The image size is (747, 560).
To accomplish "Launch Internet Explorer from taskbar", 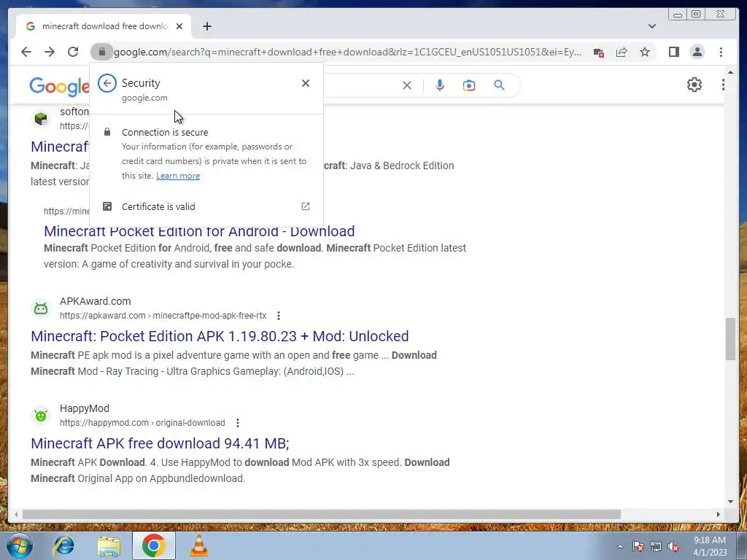I will click(64, 545).
